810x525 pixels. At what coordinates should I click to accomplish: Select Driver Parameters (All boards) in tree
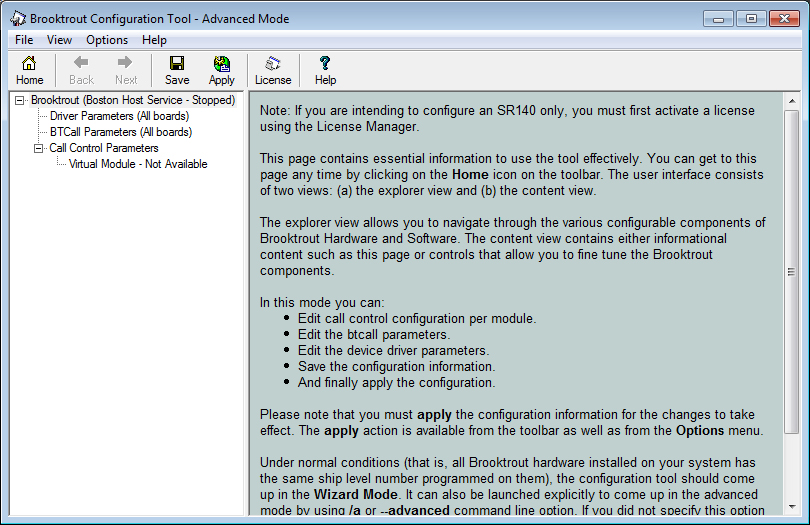point(119,116)
